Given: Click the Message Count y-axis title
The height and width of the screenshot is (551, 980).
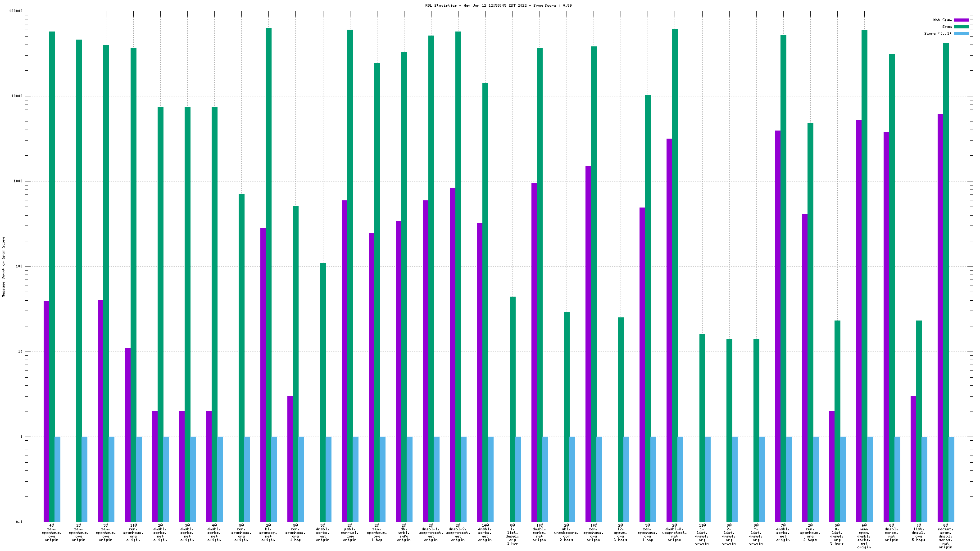Looking at the screenshot, I should click(4, 266).
